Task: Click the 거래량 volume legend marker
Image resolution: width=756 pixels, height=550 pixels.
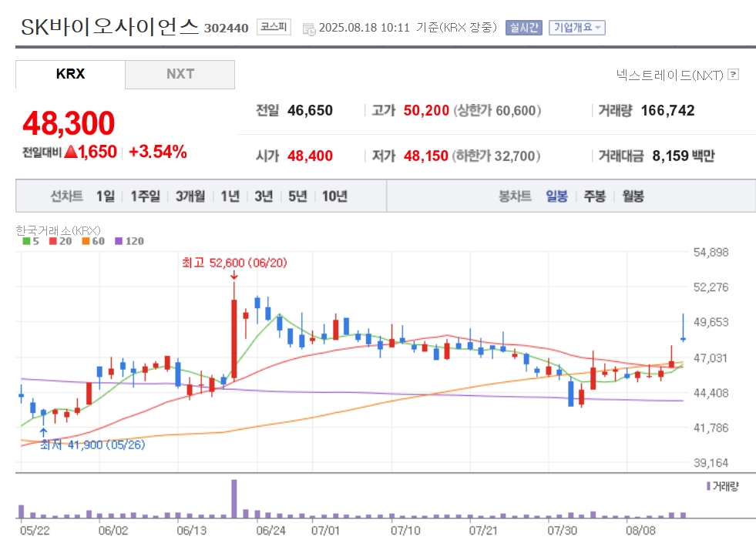Action: pos(708,486)
